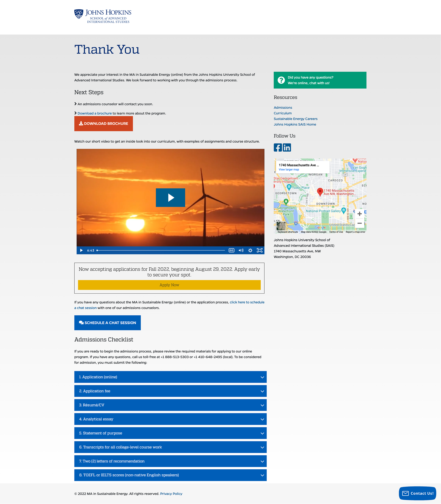Click 'Report a map error' link
The width and height of the screenshot is (441, 504).
point(355,232)
